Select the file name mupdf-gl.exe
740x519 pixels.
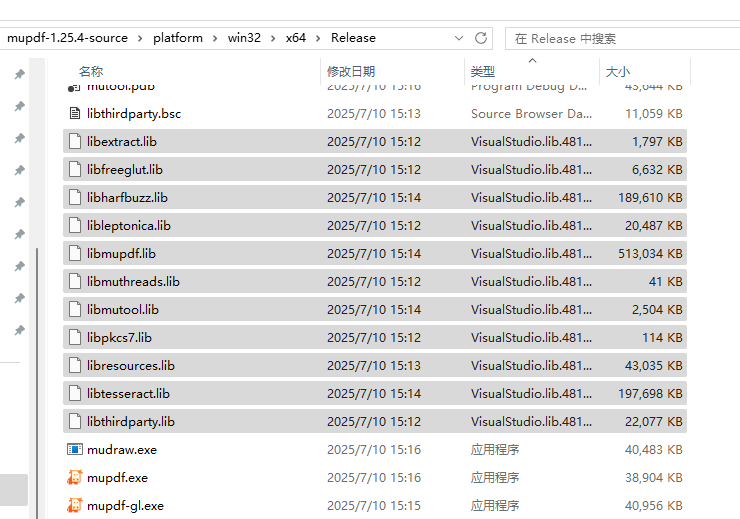(126, 505)
